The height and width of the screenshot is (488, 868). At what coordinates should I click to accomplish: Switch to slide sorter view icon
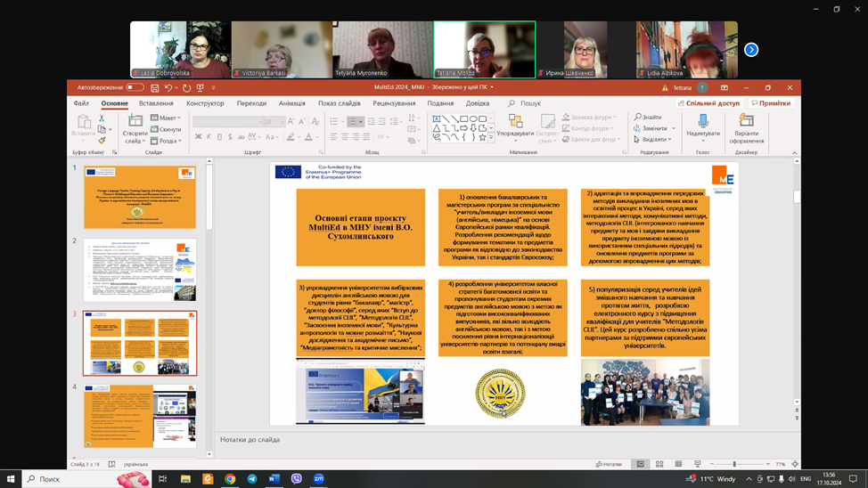coord(659,464)
